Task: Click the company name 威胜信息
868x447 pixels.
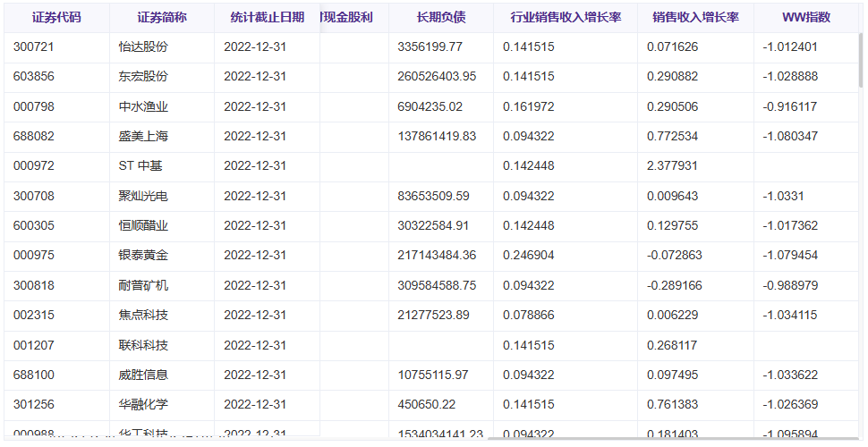Action: click(143, 375)
